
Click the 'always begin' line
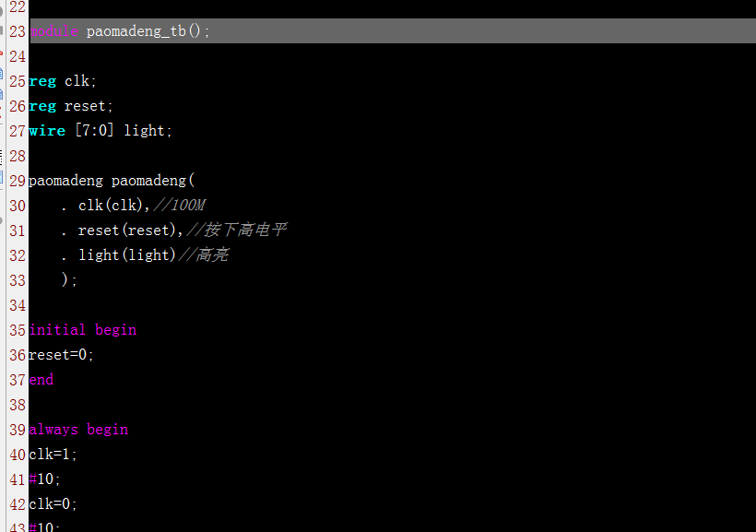[x=78, y=430]
